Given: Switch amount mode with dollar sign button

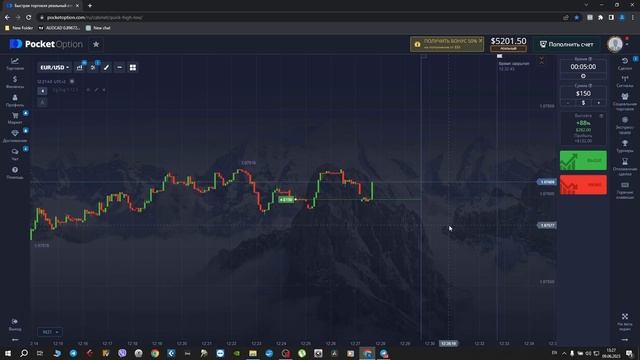Looking at the screenshot, I should [x=583, y=103].
